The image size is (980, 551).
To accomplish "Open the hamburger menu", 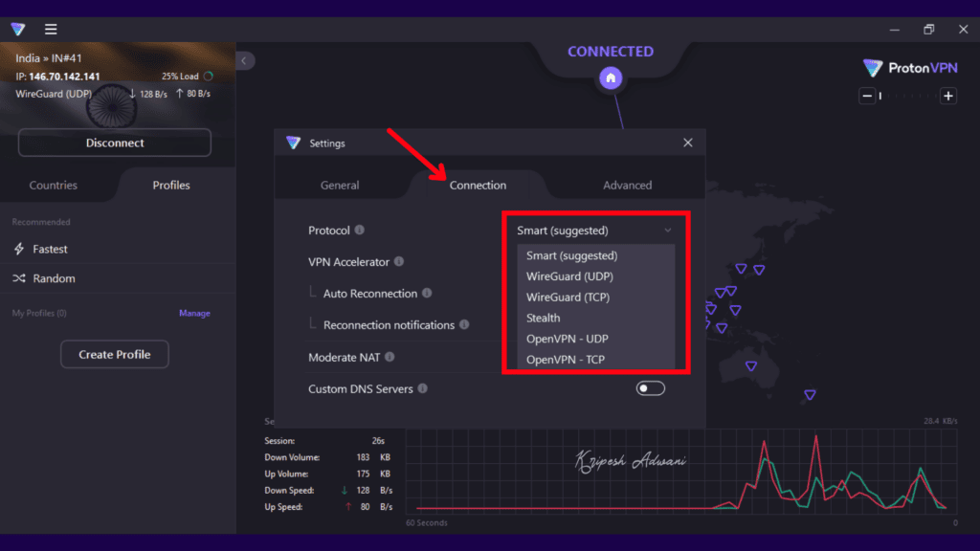I will 51,29.
